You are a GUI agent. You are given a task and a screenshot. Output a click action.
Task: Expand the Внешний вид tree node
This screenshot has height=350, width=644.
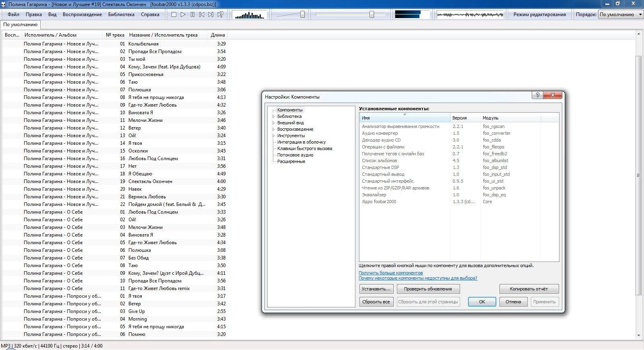273,123
